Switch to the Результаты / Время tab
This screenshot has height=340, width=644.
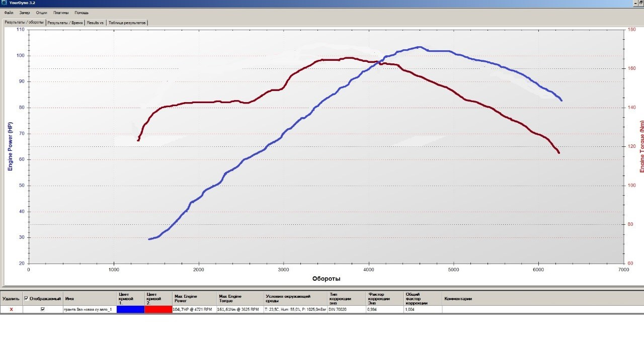65,23
